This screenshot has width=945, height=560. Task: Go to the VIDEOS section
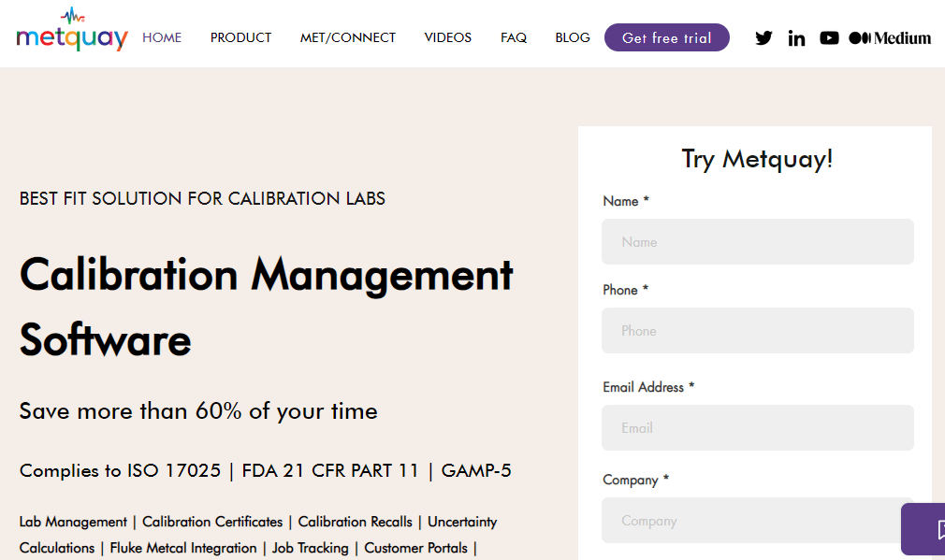(x=447, y=37)
